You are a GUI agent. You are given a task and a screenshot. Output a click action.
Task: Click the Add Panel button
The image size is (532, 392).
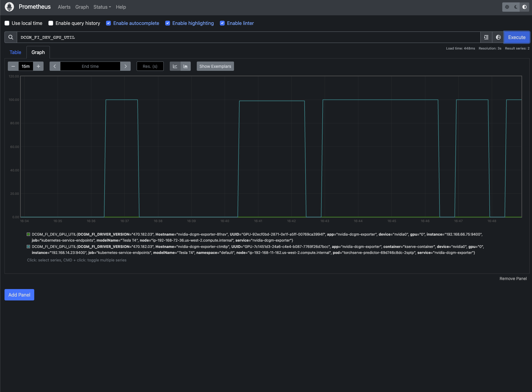click(x=19, y=295)
